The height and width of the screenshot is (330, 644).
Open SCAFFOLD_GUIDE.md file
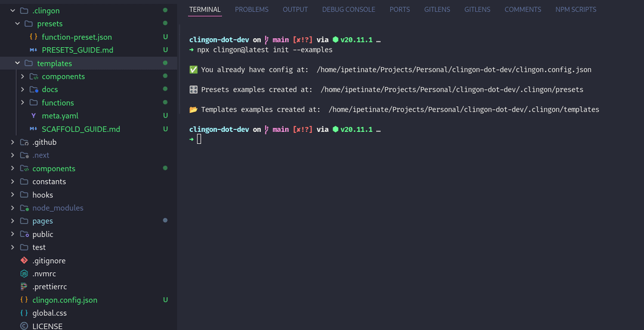pos(80,129)
